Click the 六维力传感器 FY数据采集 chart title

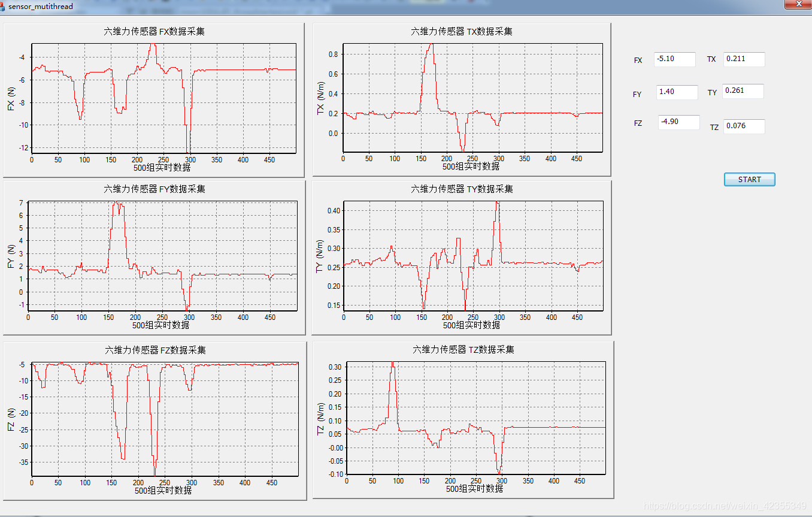pyautogui.click(x=154, y=189)
